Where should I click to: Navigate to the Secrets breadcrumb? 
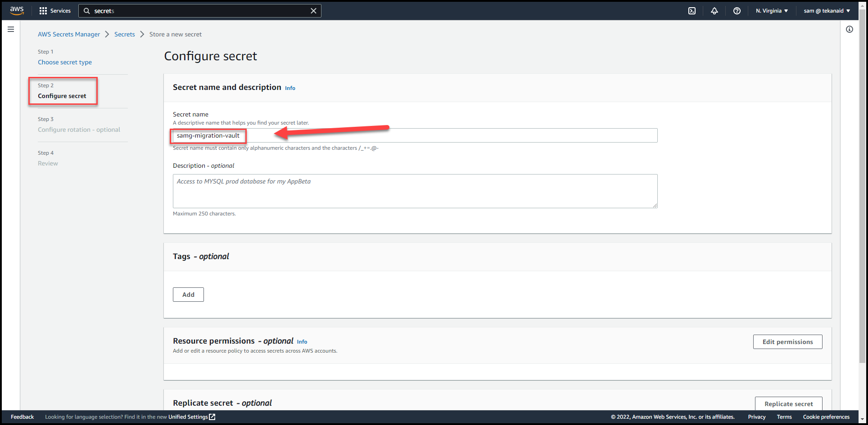(124, 34)
